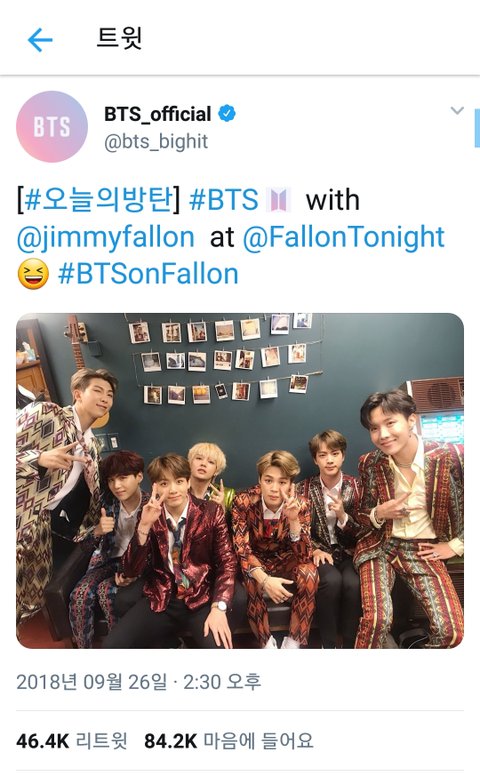The width and height of the screenshot is (480, 776).
Task: Click the blue bar at right edge
Action: click(477, 128)
